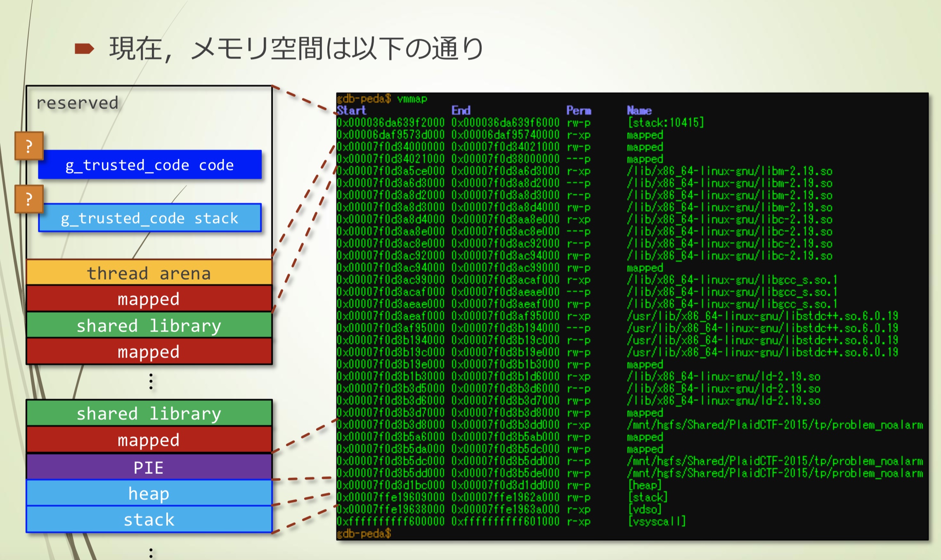Viewport: 941px width, 560px height.
Task: Click the blue stack block at bottom
Action: point(149,520)
